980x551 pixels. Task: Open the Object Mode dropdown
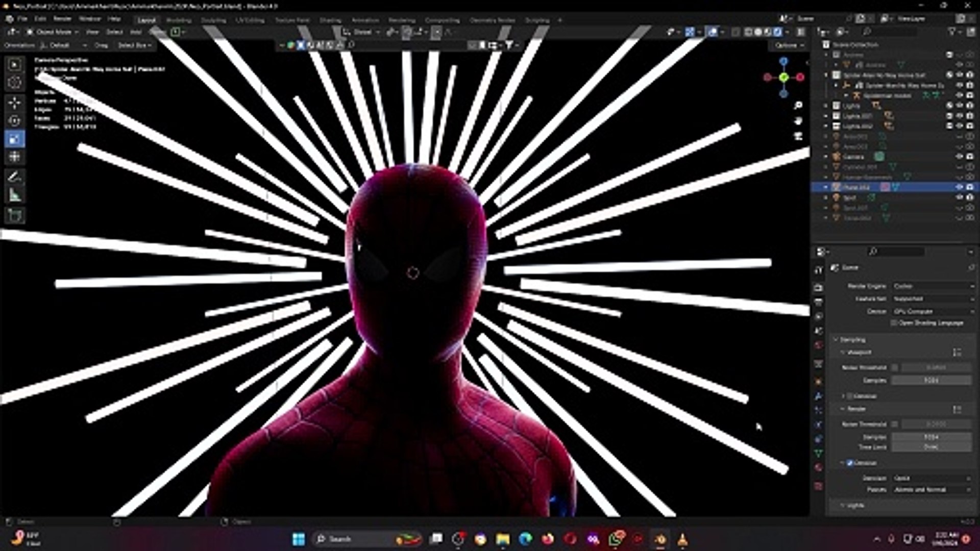coord(52,32)
